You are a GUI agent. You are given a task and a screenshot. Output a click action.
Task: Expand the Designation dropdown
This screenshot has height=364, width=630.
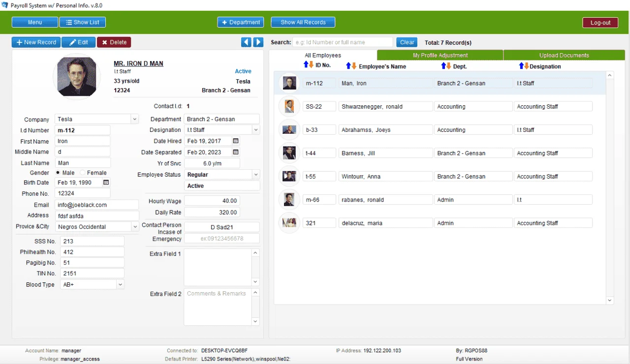coord(255,130)
